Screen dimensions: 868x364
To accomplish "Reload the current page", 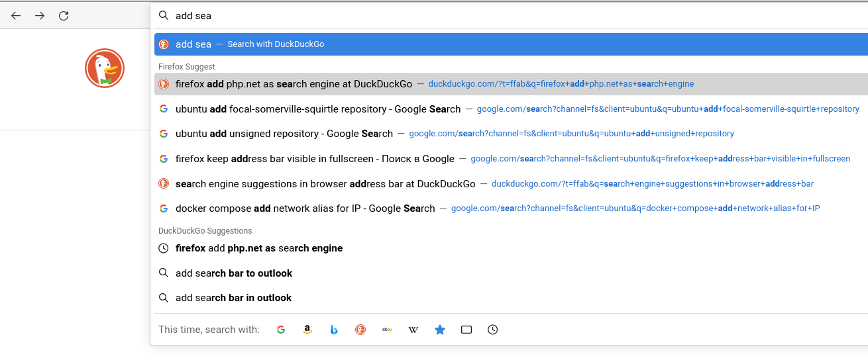I will point(64,16).
